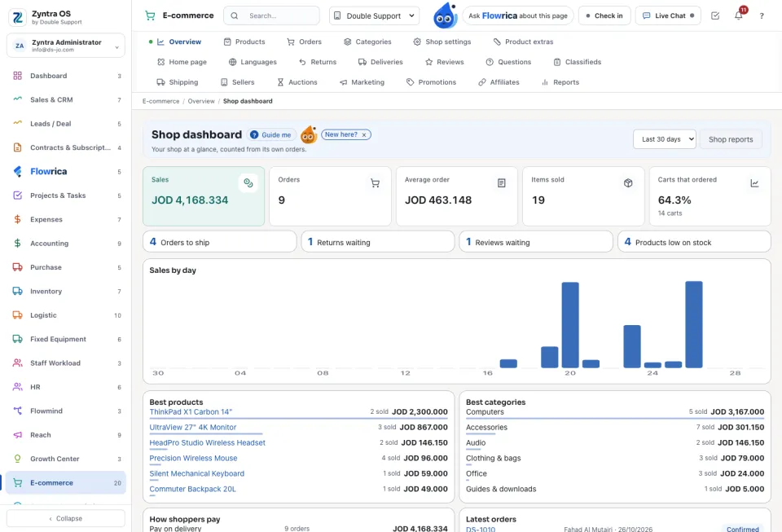
Task: Click the Zyntra OS logo
Action: coord(18,17)
